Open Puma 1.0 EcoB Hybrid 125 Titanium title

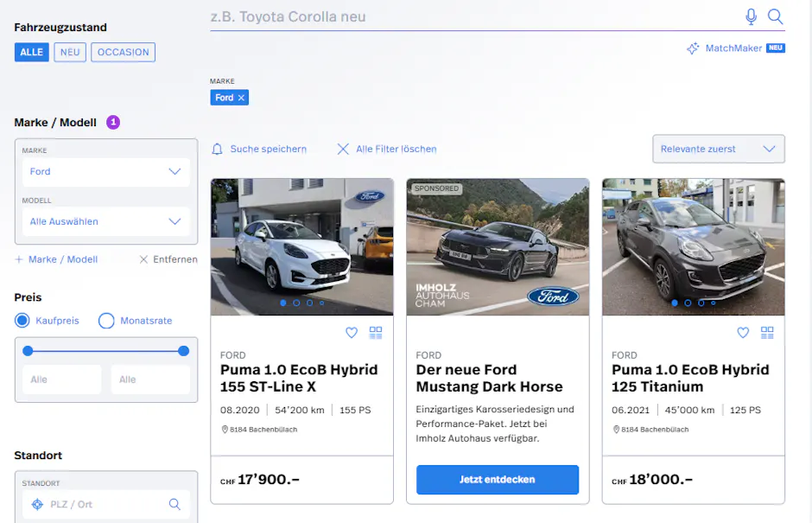tap(690, 379)
